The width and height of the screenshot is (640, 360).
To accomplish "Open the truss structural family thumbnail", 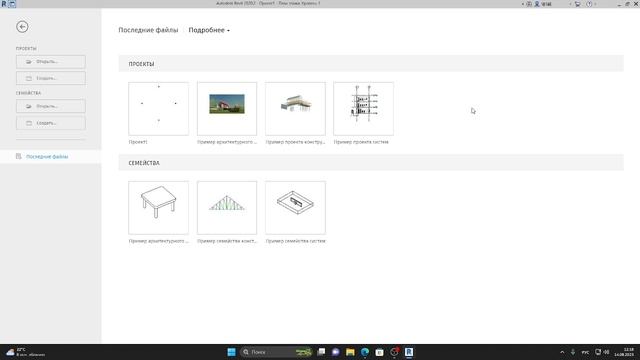I will (227, 208).
